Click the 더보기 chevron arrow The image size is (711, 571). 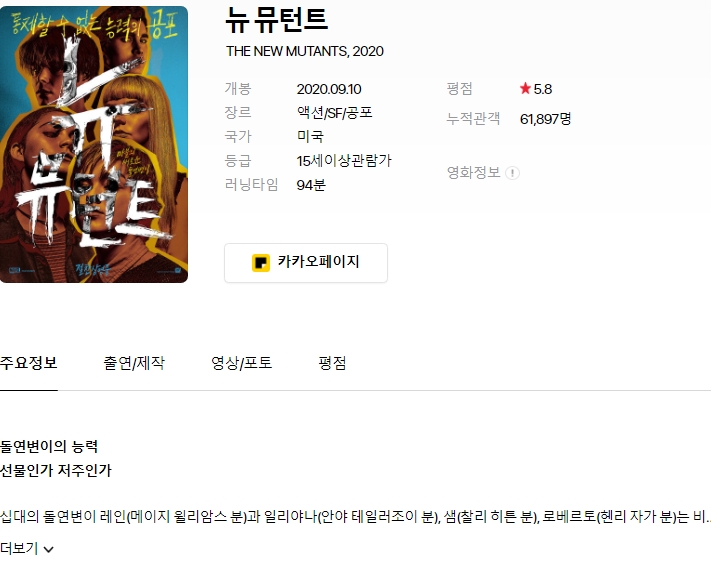pos(48,550)
